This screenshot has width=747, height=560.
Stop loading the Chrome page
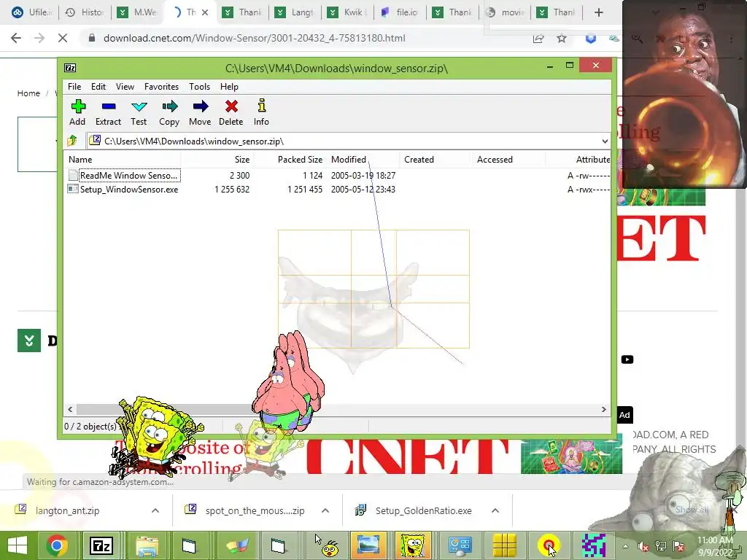coord(63,38)
